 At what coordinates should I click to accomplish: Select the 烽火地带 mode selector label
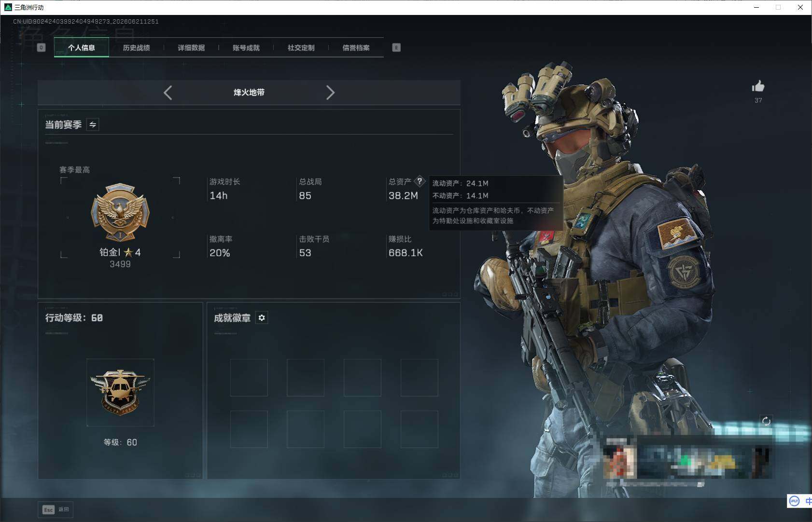click(x=249, y=92)
